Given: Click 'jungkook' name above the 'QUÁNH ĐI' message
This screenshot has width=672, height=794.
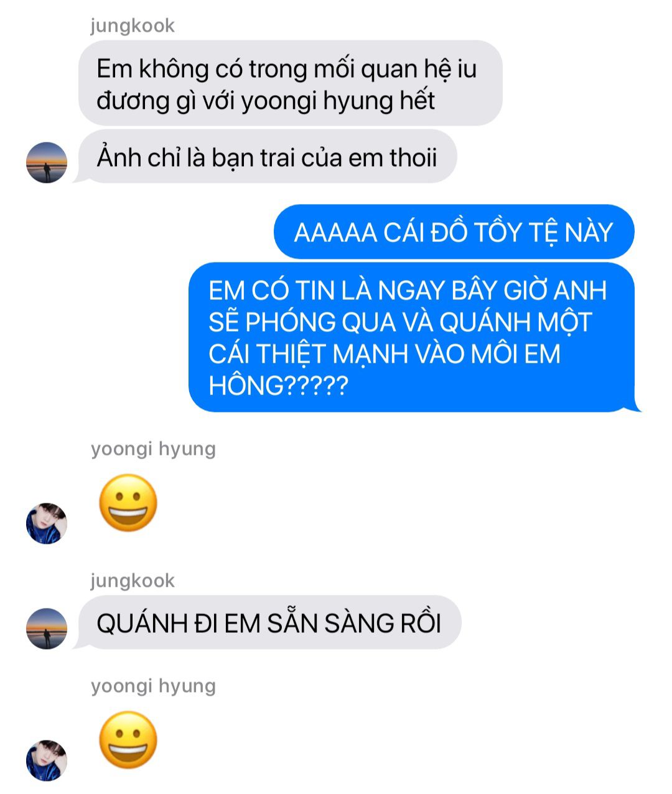Looking at the screenshot, I should 133,581.
